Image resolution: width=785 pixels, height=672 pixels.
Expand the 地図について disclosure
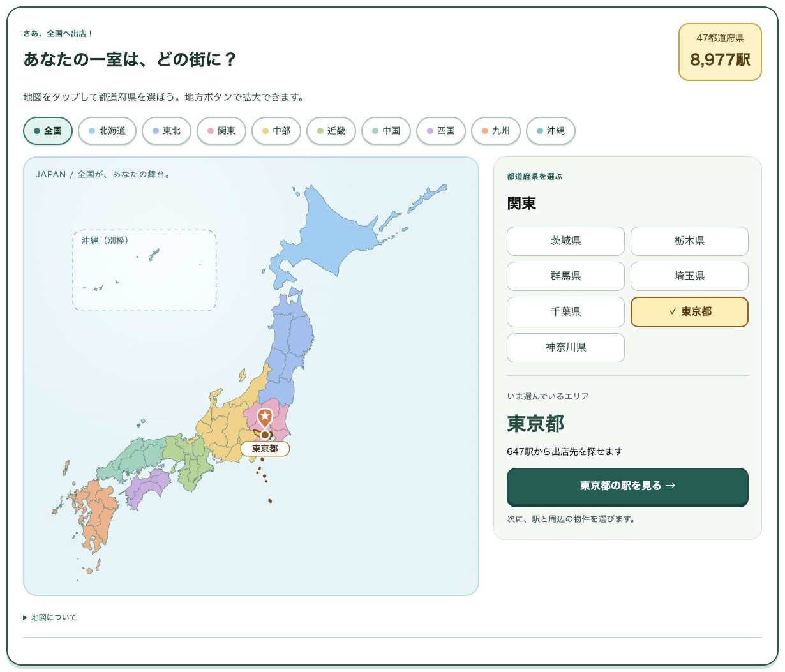(x=50, y=617)
